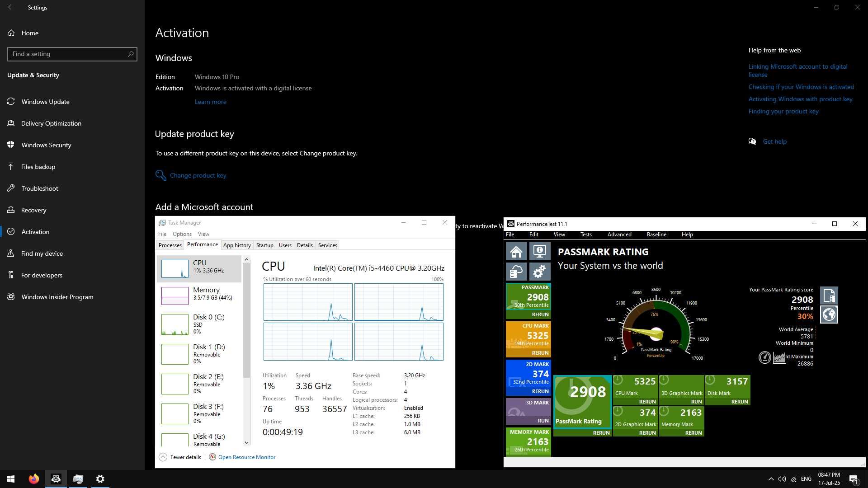This screenshot has height=488, width=868.
Task: Click the Settings back arrow
Action: click(x=11, y=7)
